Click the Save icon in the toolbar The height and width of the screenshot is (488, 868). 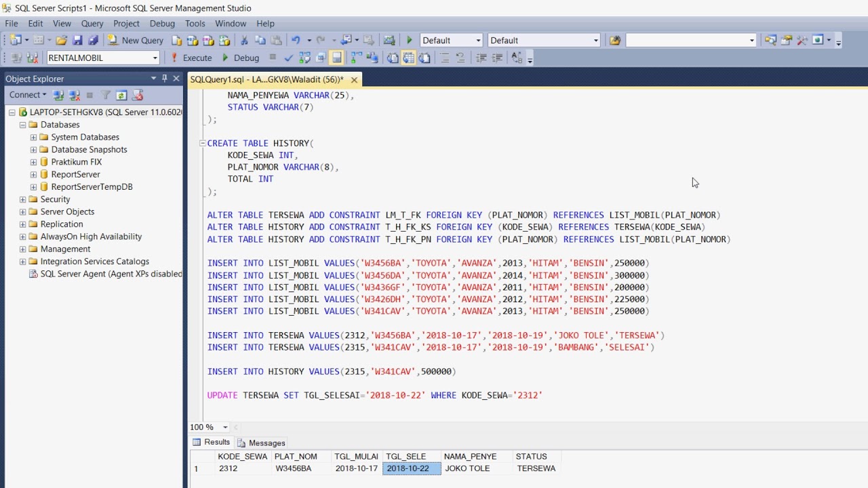point(77,41)
